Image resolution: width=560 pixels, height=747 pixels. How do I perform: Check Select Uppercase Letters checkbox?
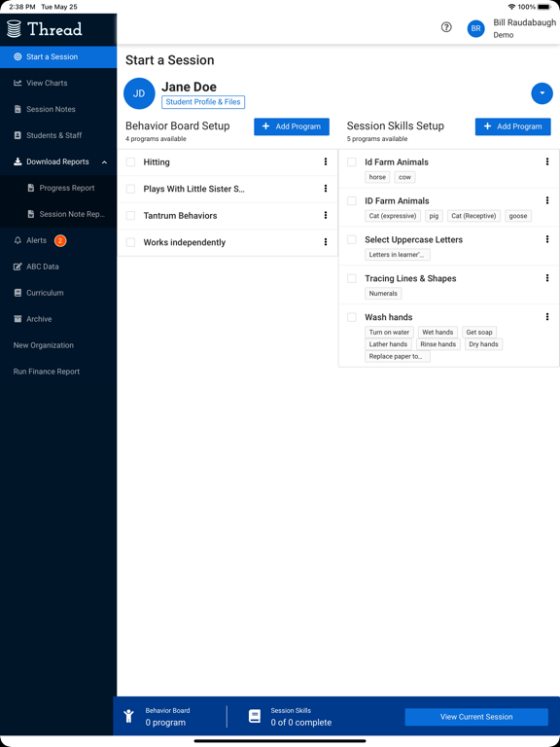[352, 239]
